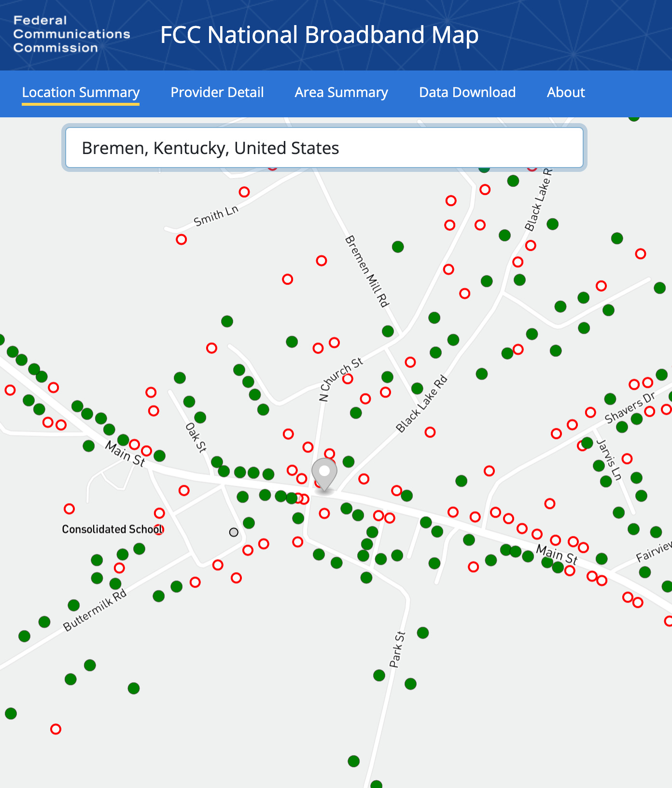Click the green dot right of Park St label
This screenshot has height=788, width=672.
pyautogui.click(x=423, y=633)
